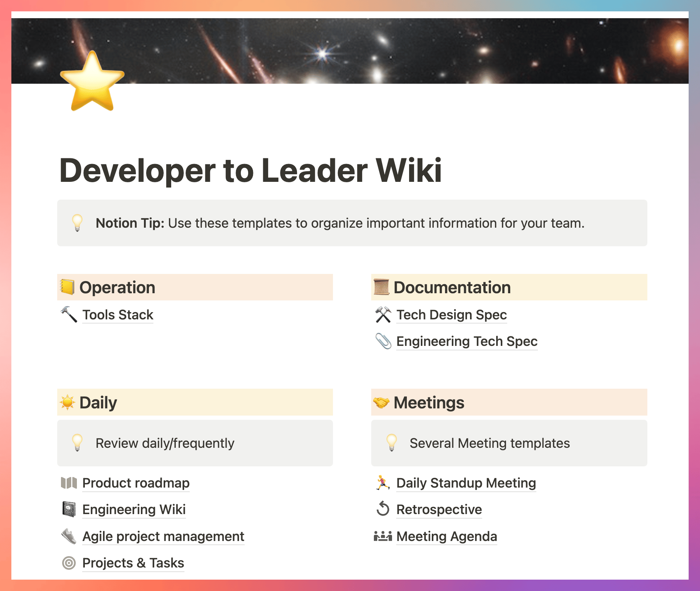Screen dimensions: 700x591
Task: Click the circular arrow Retrospective icon
Action: (383, 509)
